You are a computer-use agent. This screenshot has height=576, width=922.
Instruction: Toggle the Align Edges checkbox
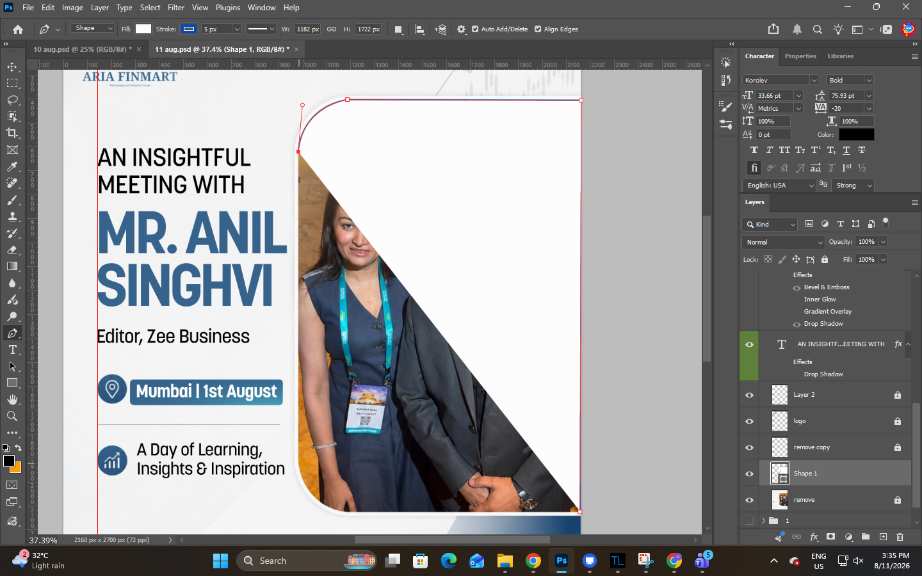537,29
